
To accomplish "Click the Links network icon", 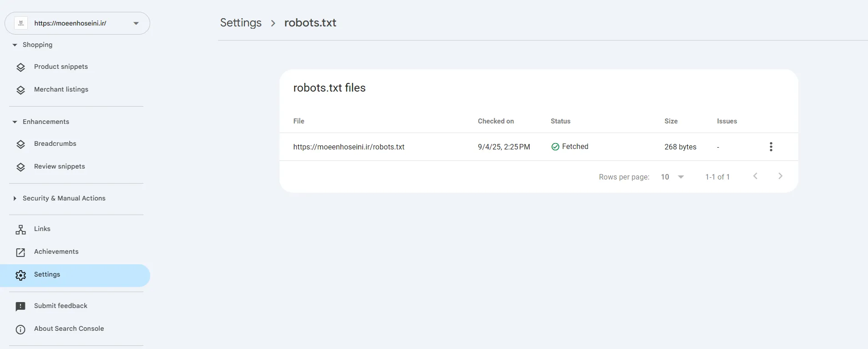I will (20, 230).
